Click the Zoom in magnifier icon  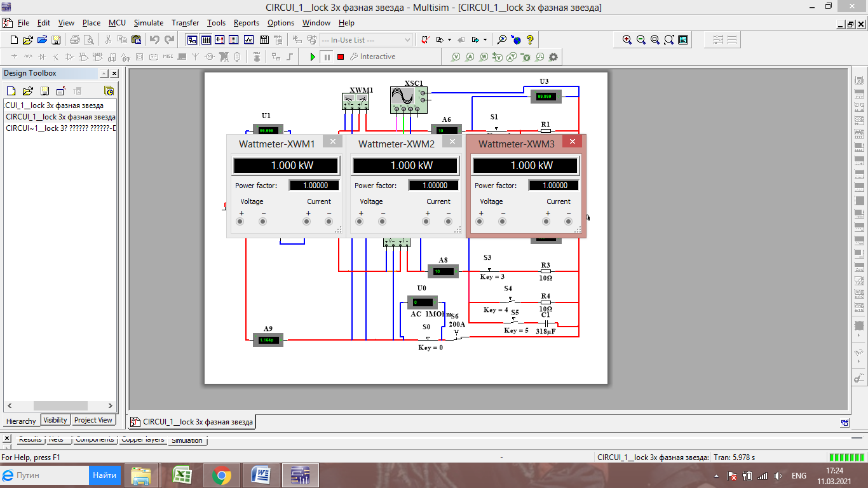(x=627, y=39)
